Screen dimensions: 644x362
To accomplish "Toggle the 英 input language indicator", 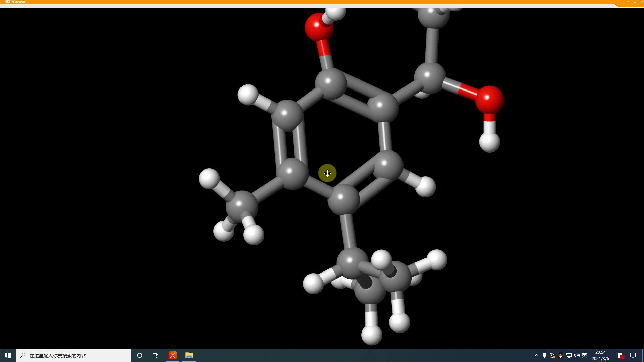I will [x=584, y=355].
